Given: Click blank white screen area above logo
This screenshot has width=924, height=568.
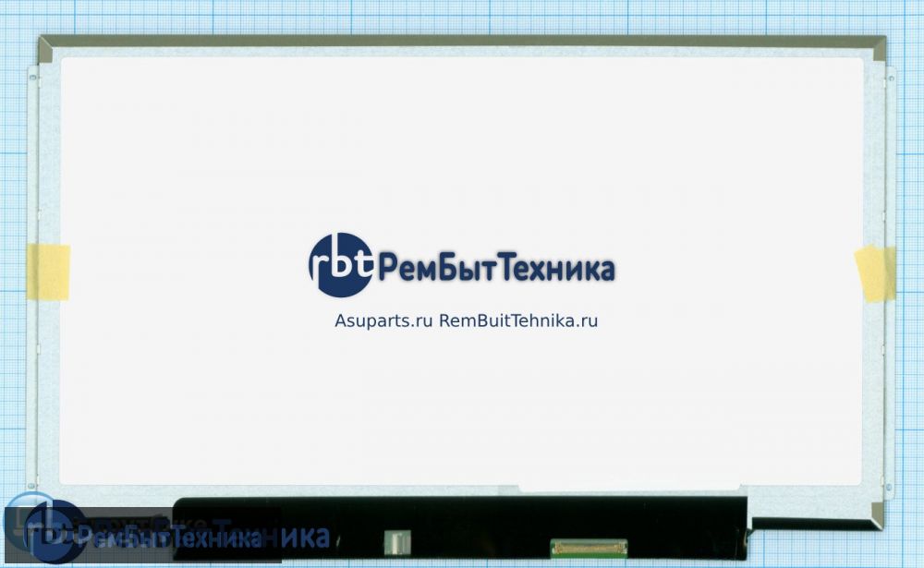Looking at the screenshot, I should coord(462,148).
